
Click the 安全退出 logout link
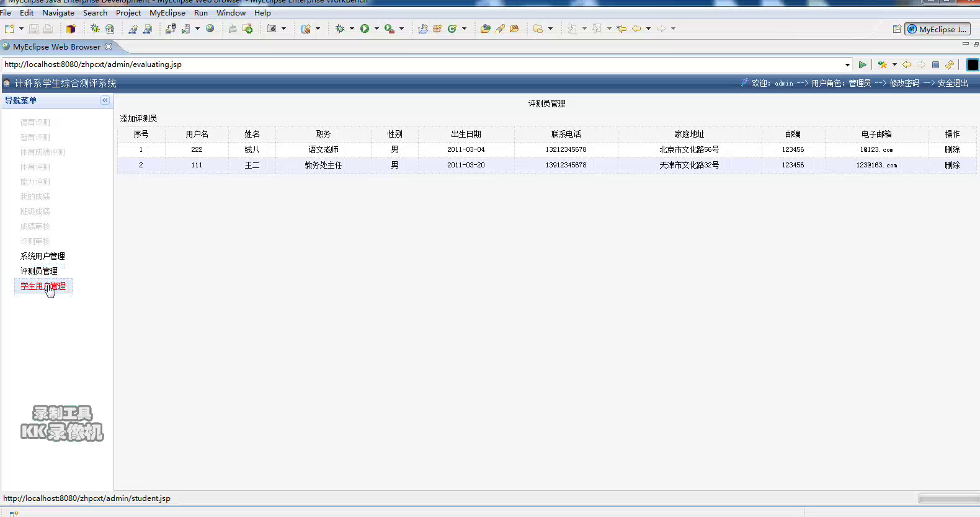[953, 83]
